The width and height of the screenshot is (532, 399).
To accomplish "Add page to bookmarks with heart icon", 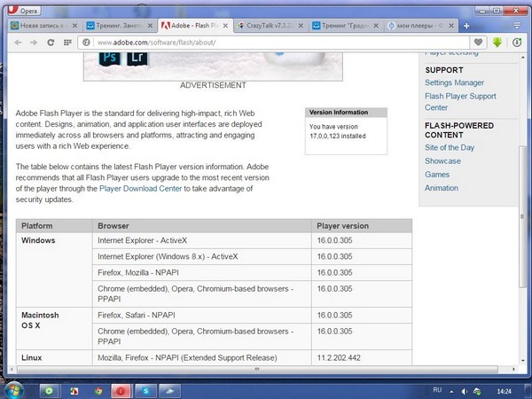I will click(x=478, y=43).
